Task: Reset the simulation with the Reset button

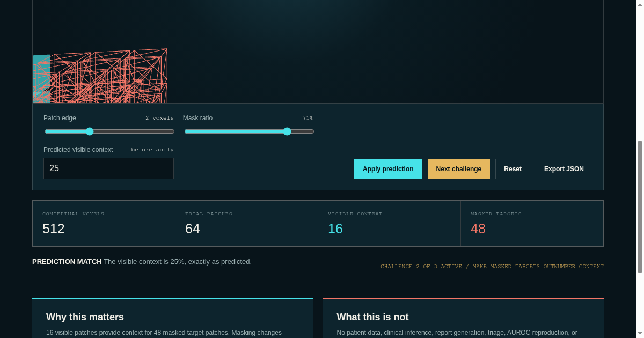Action: coord(513,169)
